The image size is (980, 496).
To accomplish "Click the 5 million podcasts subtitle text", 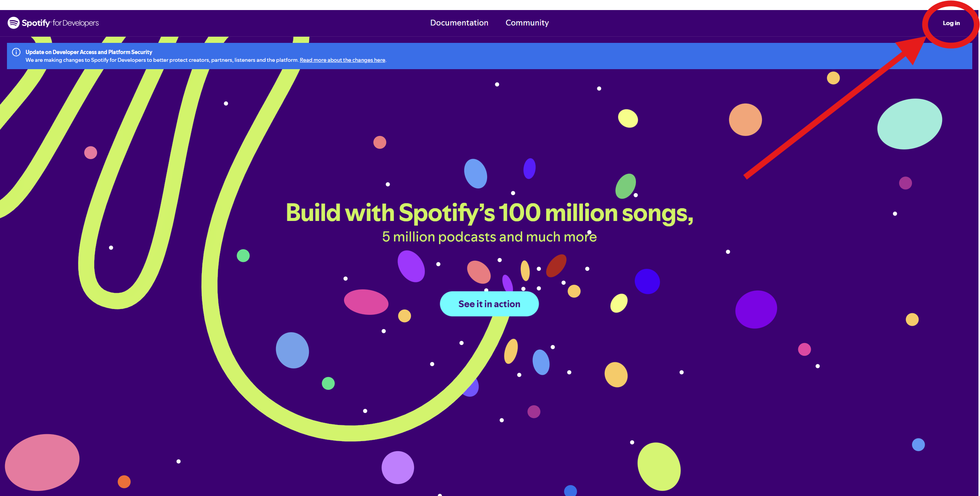I will pos(489,237).
